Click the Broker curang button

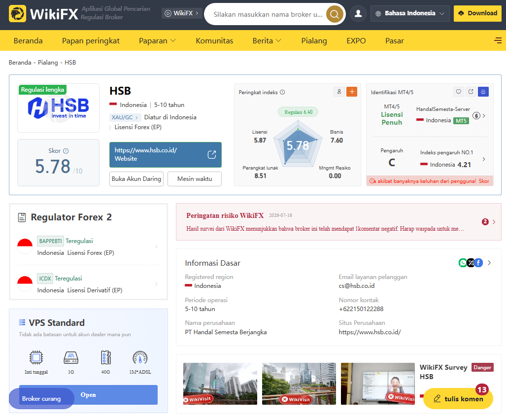pos(41,398)
